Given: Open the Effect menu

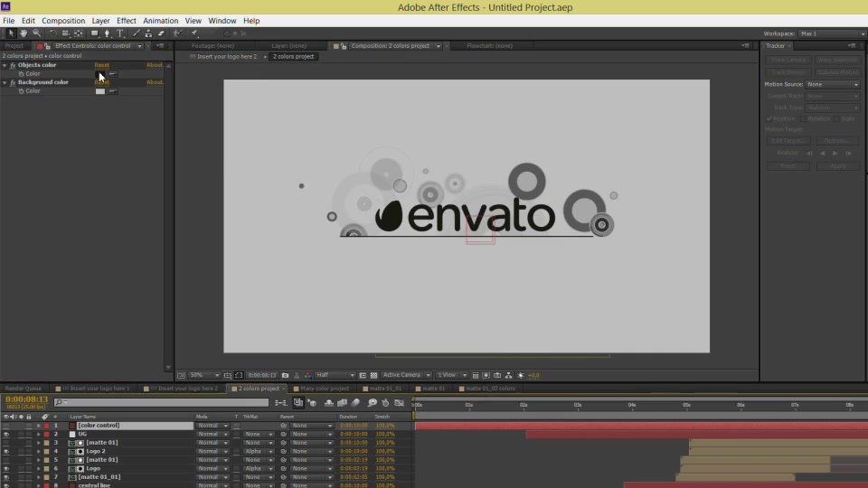Looking at the screenshot, I should pos(127,21).
